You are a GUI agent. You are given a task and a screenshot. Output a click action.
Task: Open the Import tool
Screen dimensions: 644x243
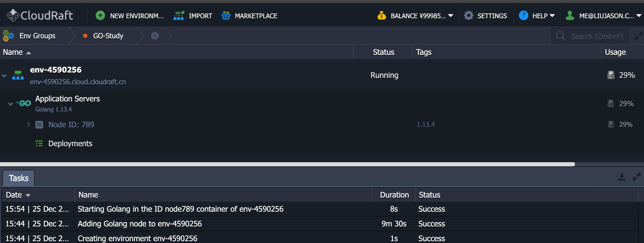179,16
